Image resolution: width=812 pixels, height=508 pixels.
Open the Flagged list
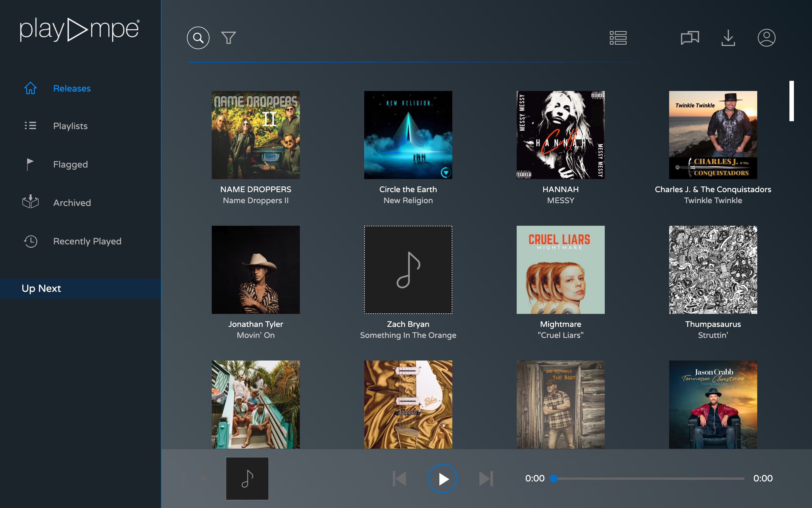(x=70, y=164)
